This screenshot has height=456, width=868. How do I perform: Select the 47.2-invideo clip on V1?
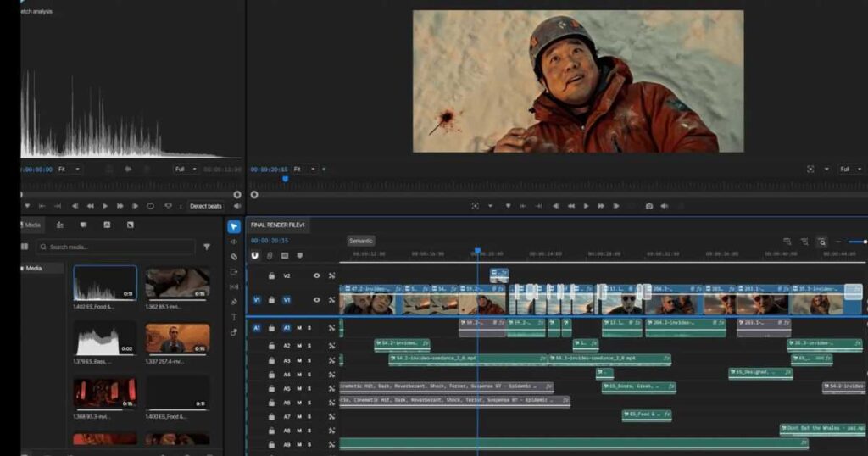(371, 301)
